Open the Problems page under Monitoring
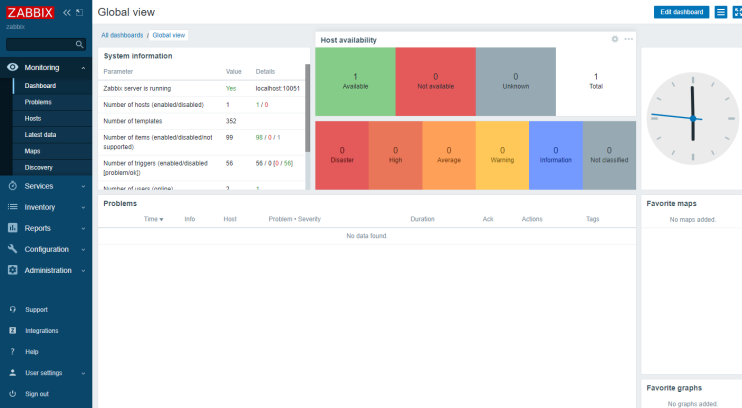 [x=38, y=102]
